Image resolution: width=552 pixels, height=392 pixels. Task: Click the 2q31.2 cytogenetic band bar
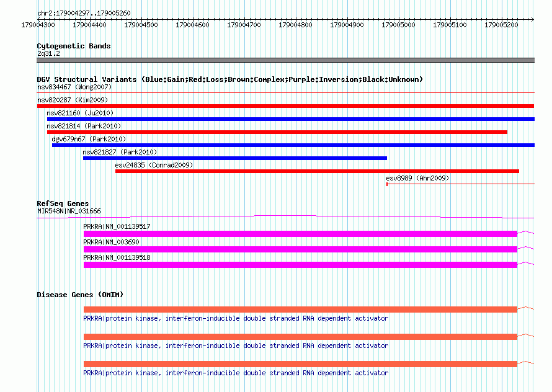285,60
